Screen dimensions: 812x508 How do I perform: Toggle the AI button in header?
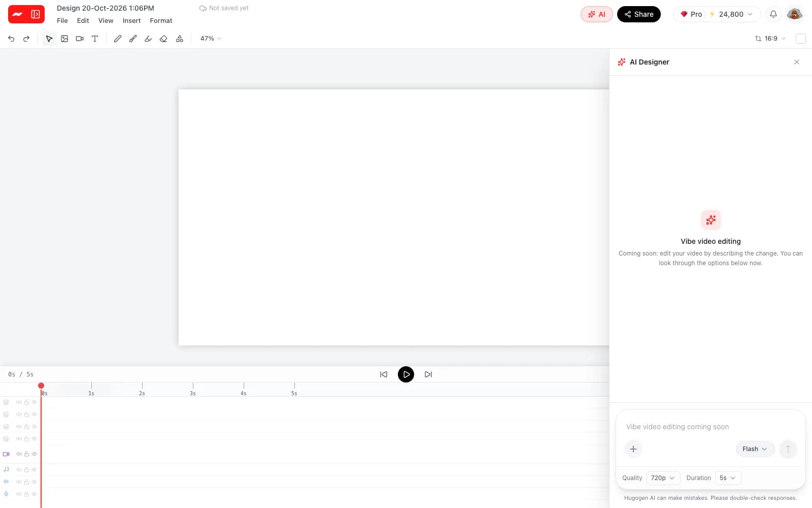(597, 14)
